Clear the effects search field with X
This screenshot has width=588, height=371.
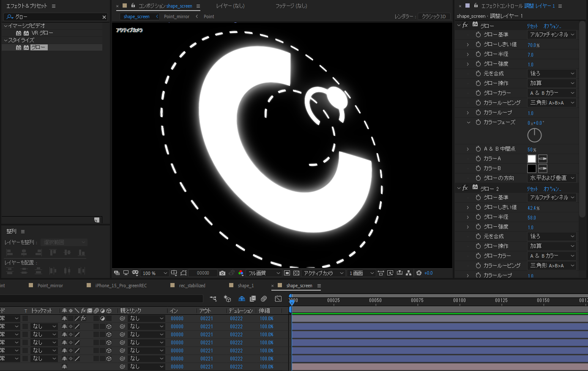point(104,17)
